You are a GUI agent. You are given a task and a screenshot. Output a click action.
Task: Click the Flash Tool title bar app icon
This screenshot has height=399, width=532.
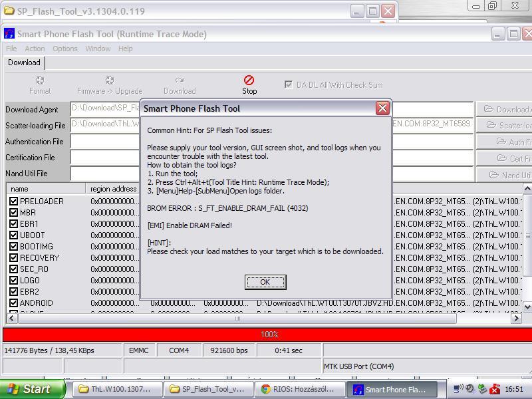[x=9, y=34]
